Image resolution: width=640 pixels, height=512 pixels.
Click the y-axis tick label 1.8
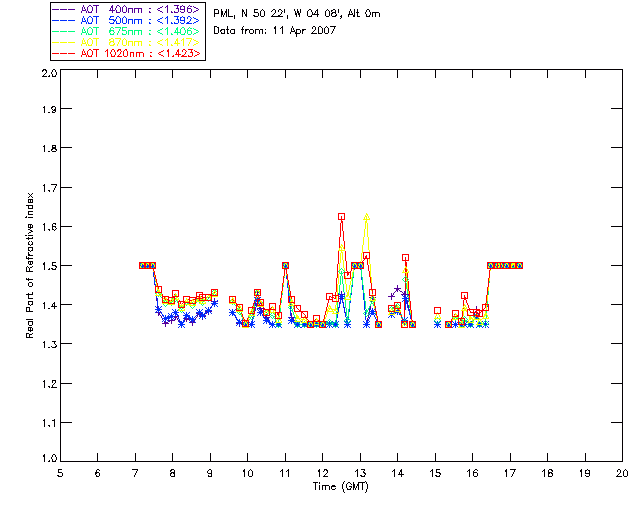click(x=49, y=148)
